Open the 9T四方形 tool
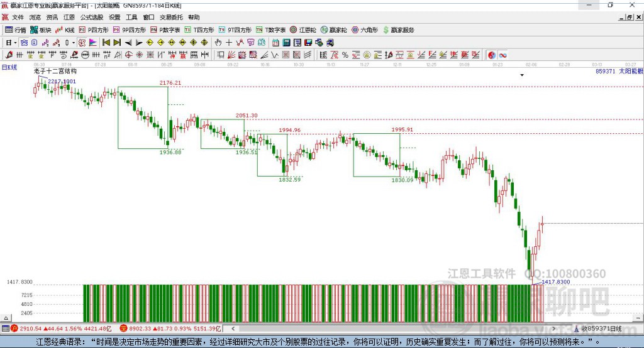Image resolution: width=644 pixels, height=348 pixels. coord(235,30)
